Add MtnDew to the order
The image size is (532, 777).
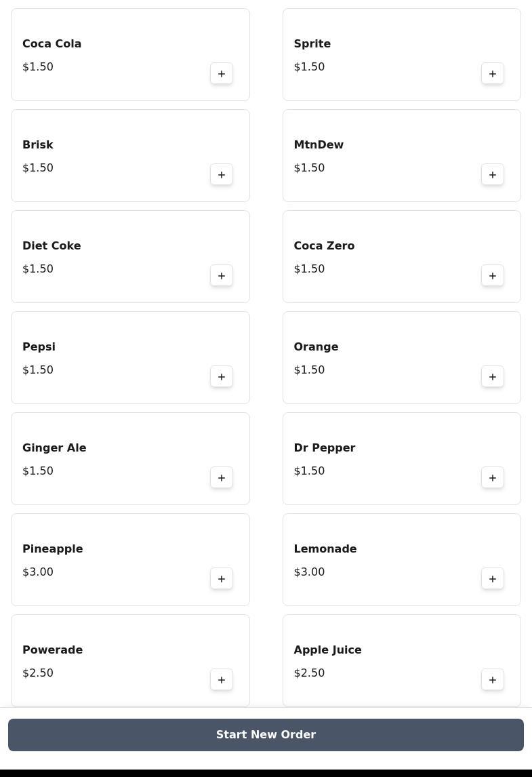493,175
